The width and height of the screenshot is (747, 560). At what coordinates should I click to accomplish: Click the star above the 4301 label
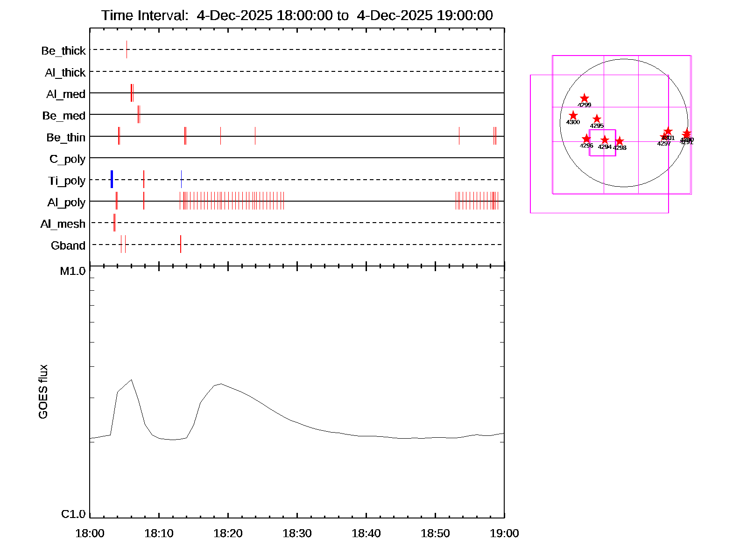click(668, 131)
